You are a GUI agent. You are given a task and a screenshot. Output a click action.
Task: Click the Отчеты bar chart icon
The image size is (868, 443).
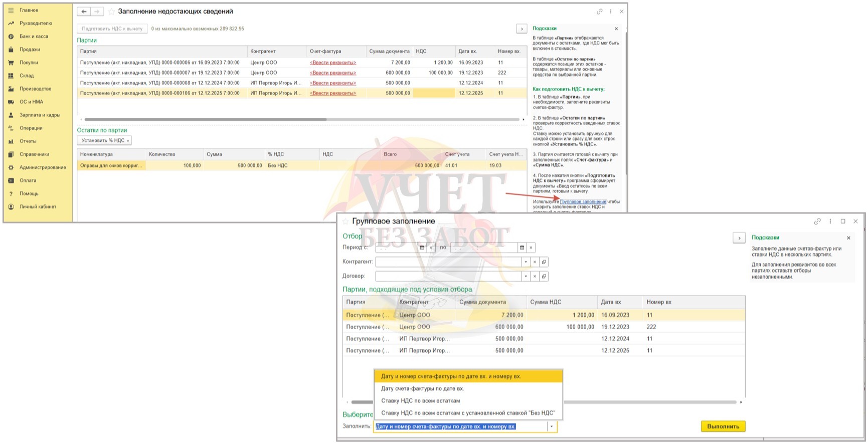click(11, 141)
